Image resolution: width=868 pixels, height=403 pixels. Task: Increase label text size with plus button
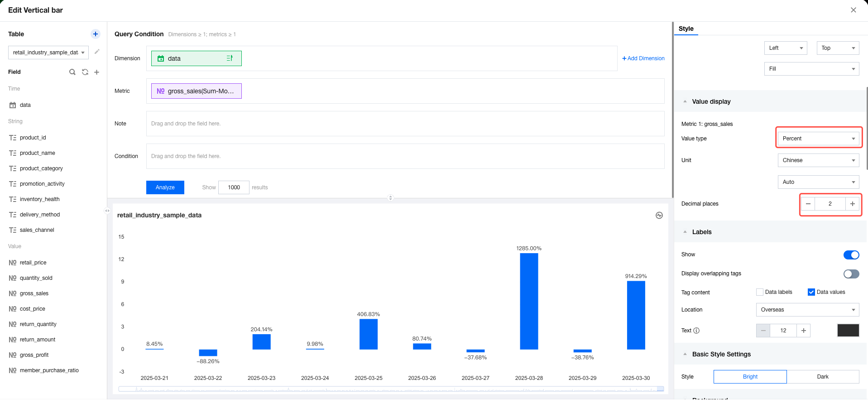[804, 331]
